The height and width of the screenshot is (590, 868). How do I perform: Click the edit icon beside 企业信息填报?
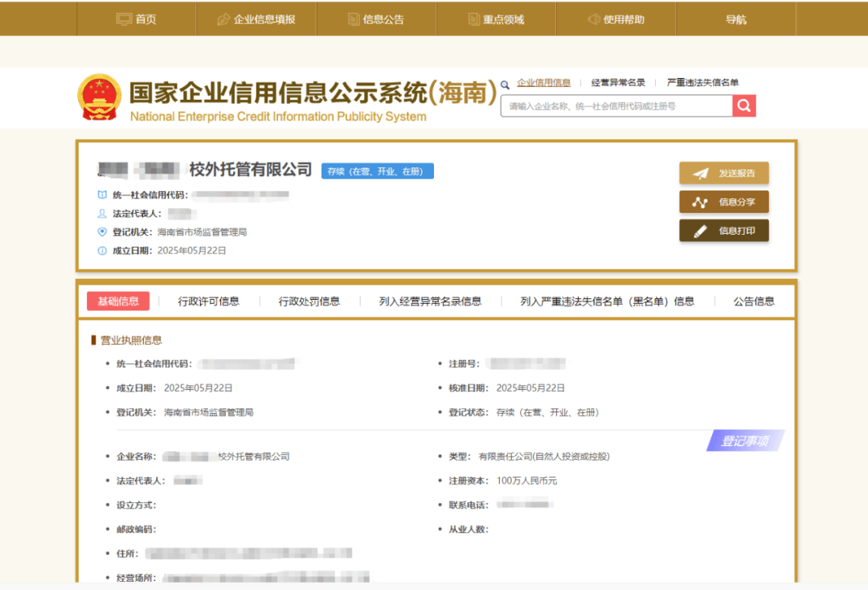[223, 19]
